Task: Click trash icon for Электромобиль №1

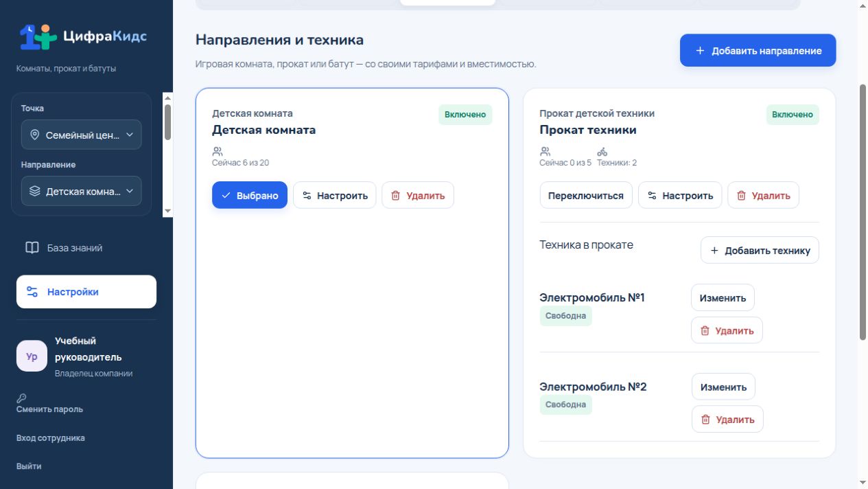Action: pyautogui.click(x=705, y=331)
